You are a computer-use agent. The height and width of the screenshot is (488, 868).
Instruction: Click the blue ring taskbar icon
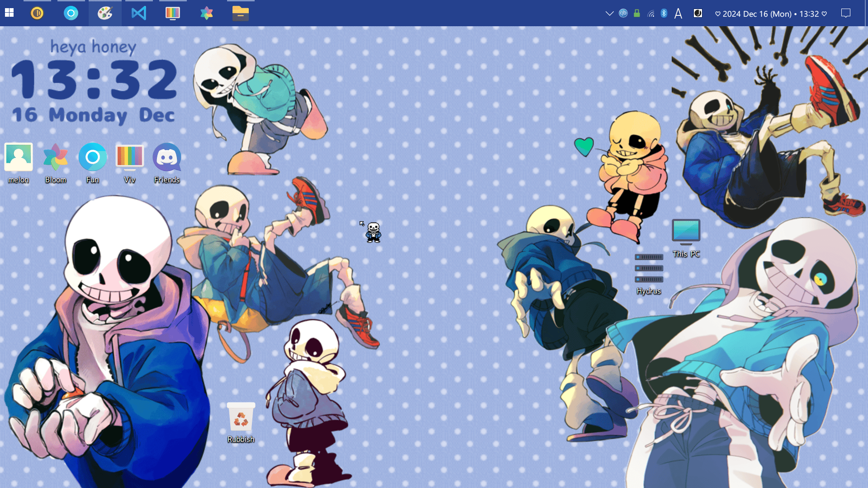pyautogui.click(x=71, y=13)
